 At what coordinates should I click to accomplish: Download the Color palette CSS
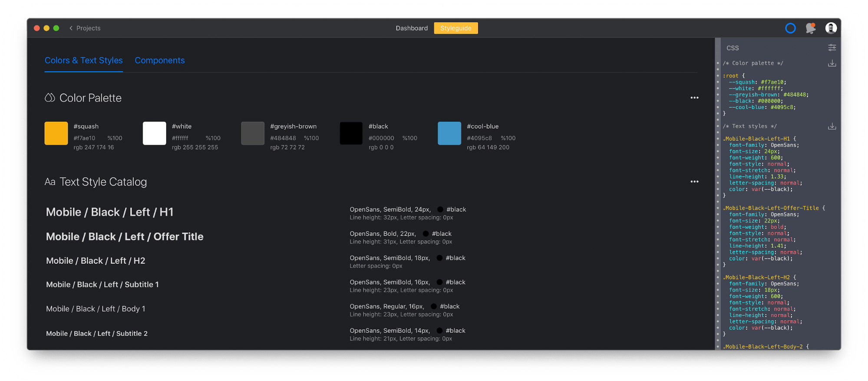point(832,63)
